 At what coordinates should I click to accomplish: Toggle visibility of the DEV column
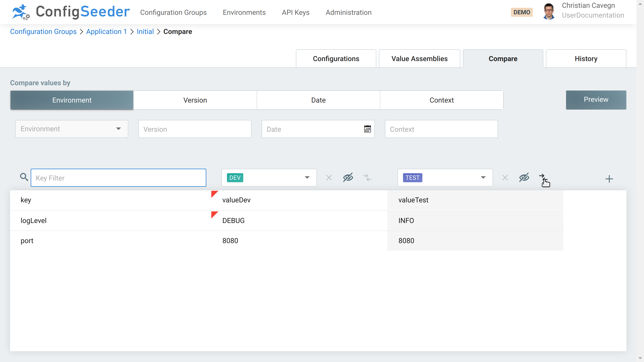[x=348, y=178]
